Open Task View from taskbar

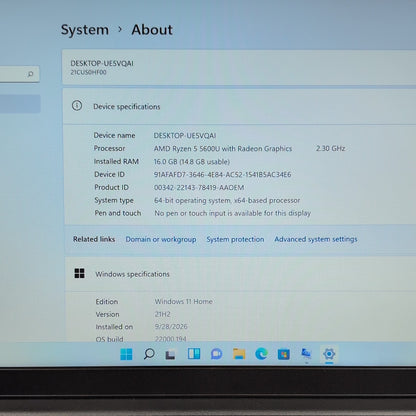[x=171, y=354]
